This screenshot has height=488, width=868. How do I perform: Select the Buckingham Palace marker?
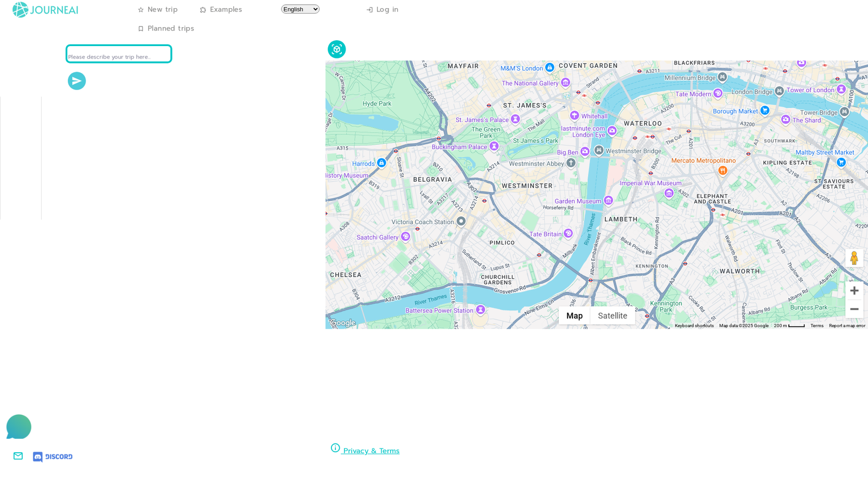point(494,146)
